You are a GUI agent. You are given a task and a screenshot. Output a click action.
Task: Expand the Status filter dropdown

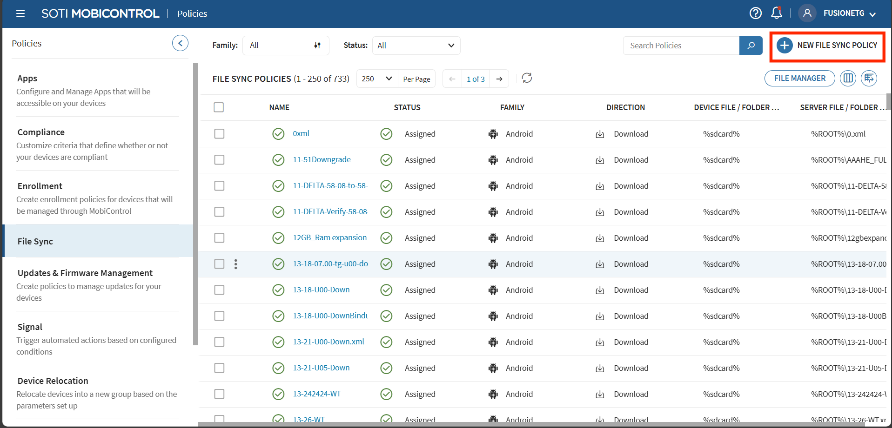[416, 45]
